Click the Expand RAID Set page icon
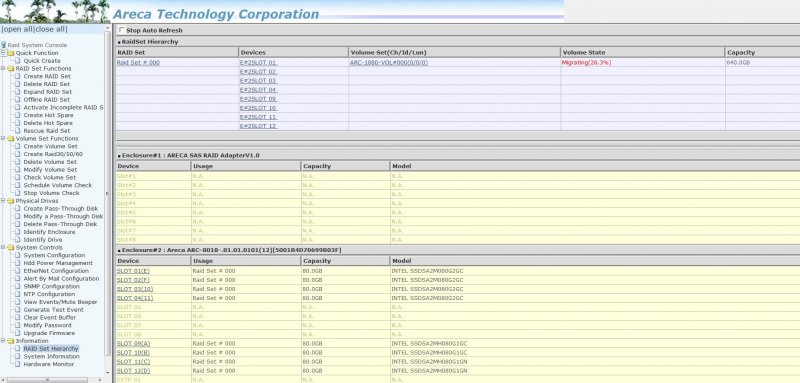Screen dimensions: 800x383 (18, 92)
